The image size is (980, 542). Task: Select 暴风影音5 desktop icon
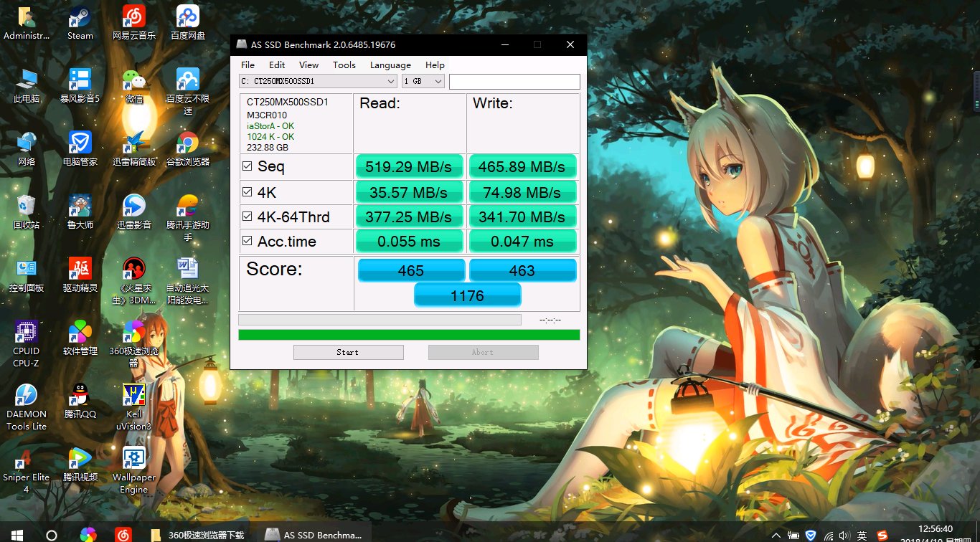80,85
